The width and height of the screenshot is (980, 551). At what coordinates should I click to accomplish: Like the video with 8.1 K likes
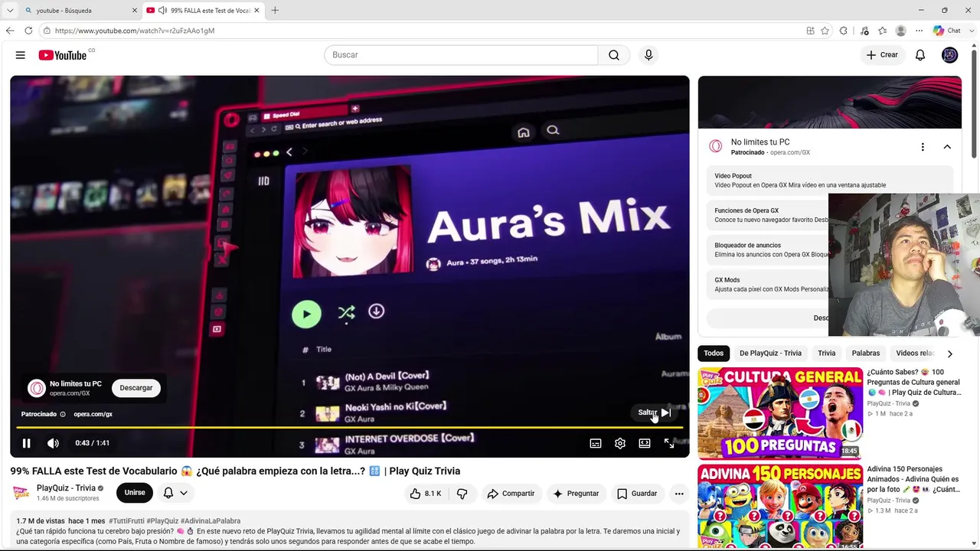tap(426, 494)
